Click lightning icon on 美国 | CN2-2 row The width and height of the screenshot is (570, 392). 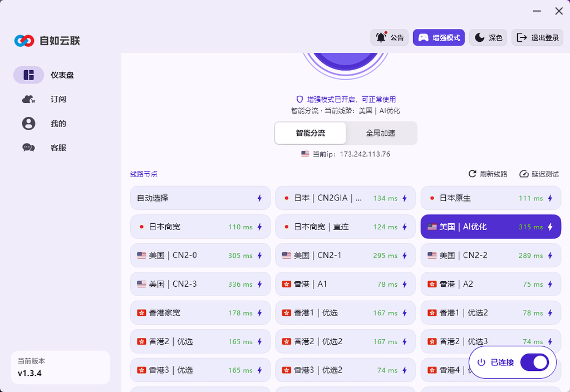coord(550,256)
